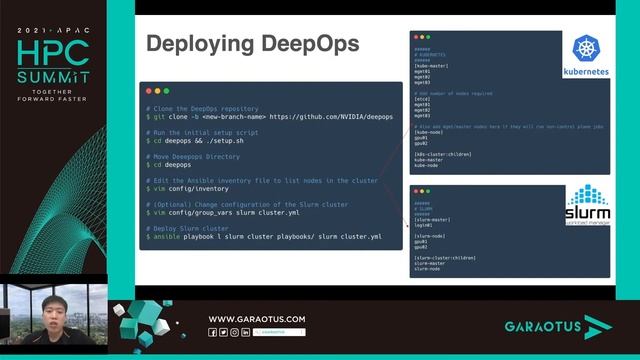Open the WWW.GARAOTUS.COM link
Screen dimensions: 640x360
pyautogui.click(x=257, y=319)
